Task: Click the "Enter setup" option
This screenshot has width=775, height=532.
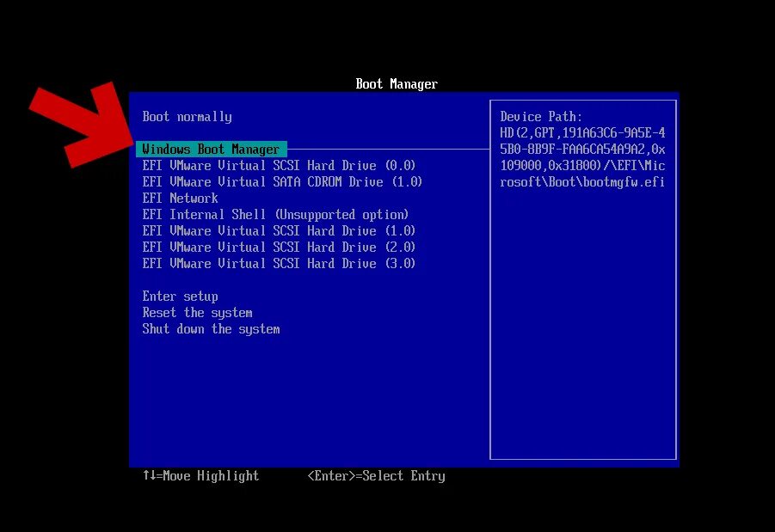Action: coord(180,296)
